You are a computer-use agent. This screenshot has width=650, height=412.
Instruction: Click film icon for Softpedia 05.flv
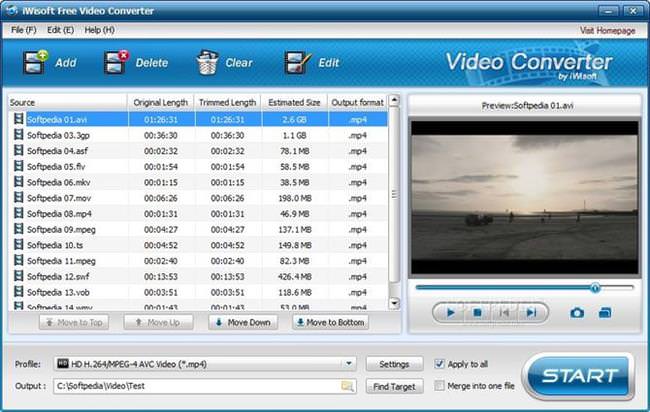tap(18, 166)
